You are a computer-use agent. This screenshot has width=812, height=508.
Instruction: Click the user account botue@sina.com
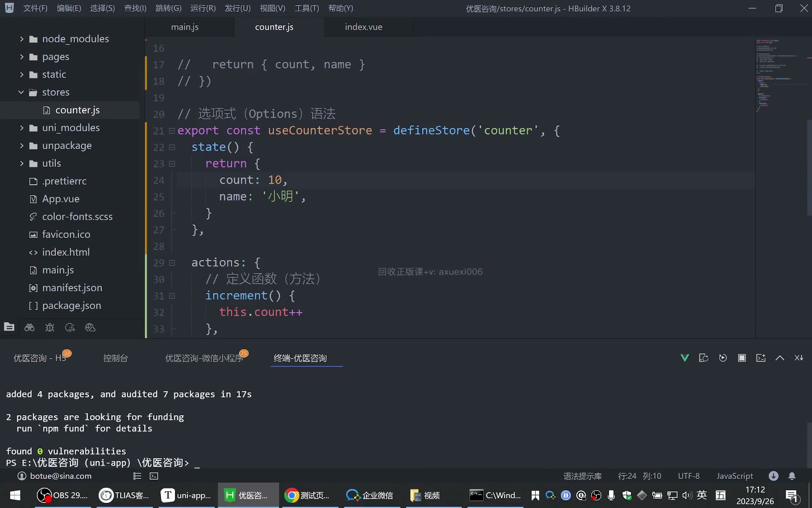(x=55, y=476)
